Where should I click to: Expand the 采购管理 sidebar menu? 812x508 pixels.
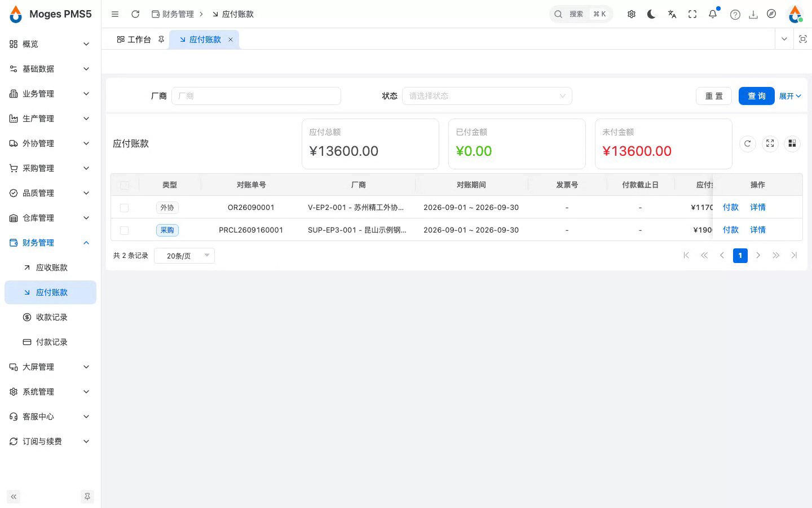pos(50,168)
